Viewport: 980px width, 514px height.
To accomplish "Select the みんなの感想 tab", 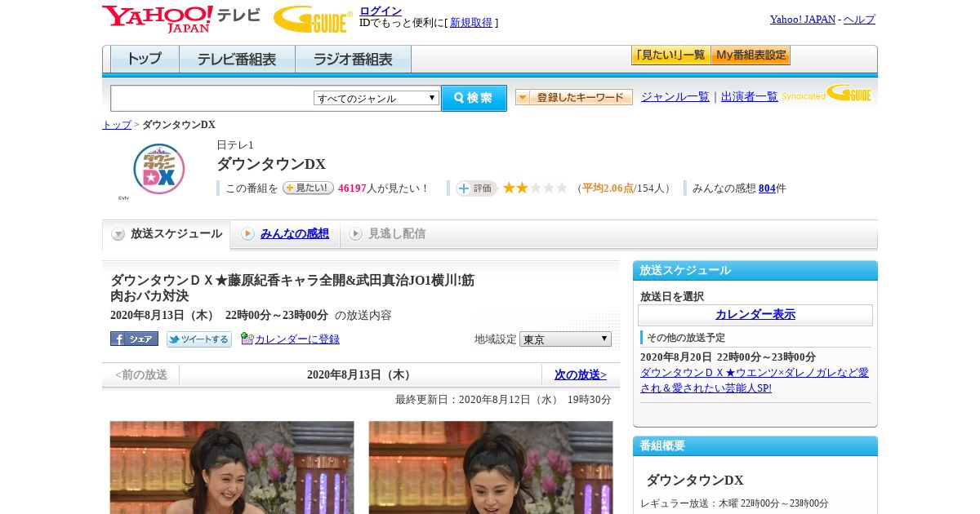I will pyautogui.click(x=285, y=234).
